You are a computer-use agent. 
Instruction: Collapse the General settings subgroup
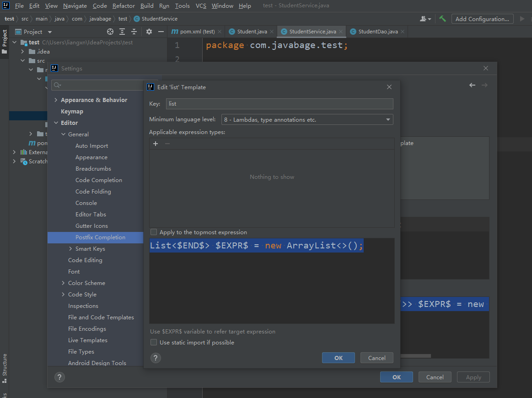[64, 134]
